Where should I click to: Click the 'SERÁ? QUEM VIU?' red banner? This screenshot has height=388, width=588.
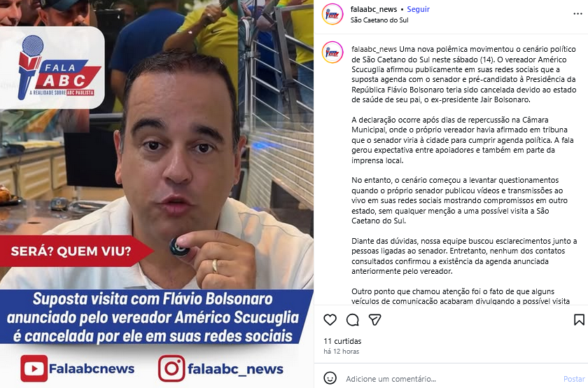(x=71, y=251)
